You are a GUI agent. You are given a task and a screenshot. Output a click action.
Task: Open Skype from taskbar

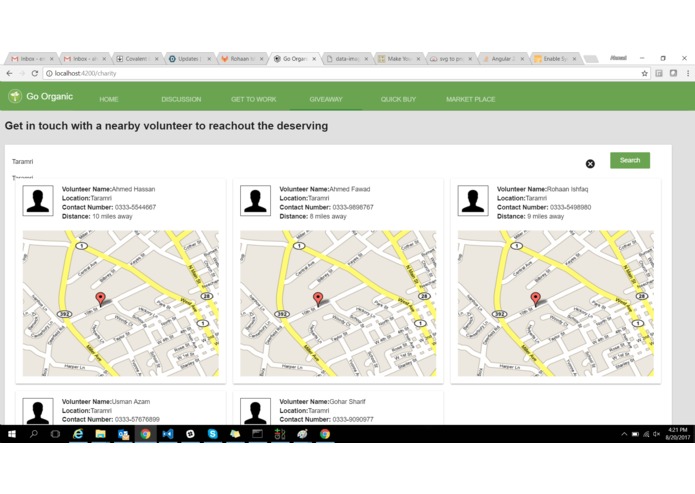tap(213, 434)
